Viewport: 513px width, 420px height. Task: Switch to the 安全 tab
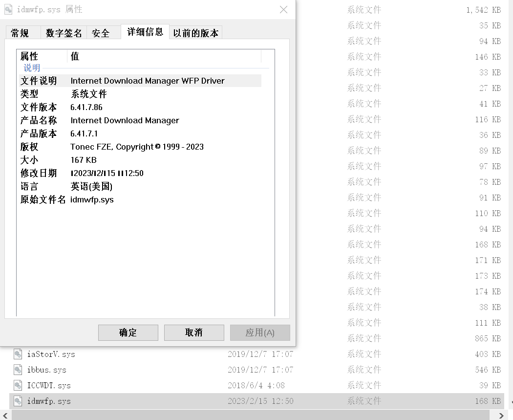tap(103, 32)
